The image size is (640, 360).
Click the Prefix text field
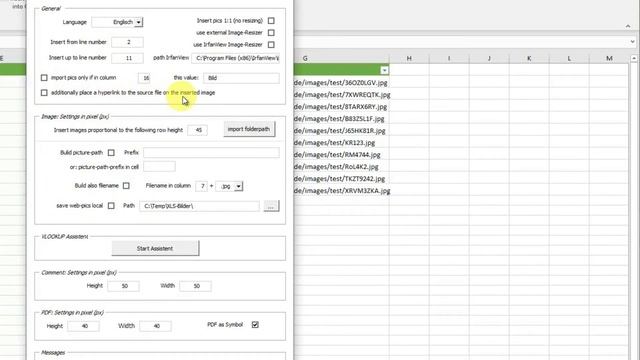[211, 153]
